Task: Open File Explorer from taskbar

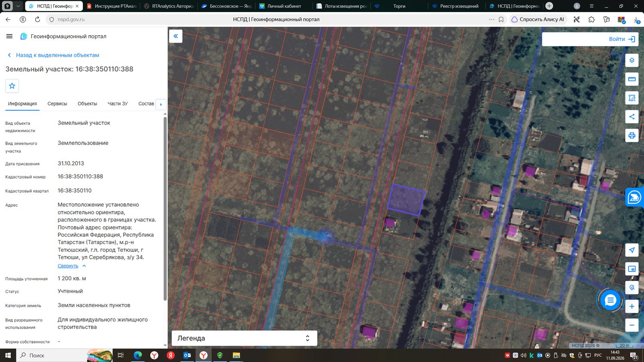Action: pyautogui.click(x=236, y=355)
